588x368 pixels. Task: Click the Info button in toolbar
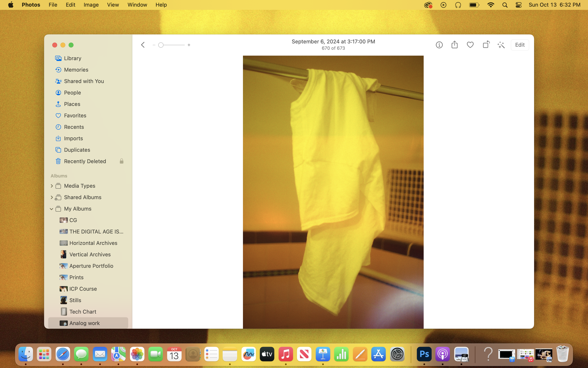pos(439,45)
